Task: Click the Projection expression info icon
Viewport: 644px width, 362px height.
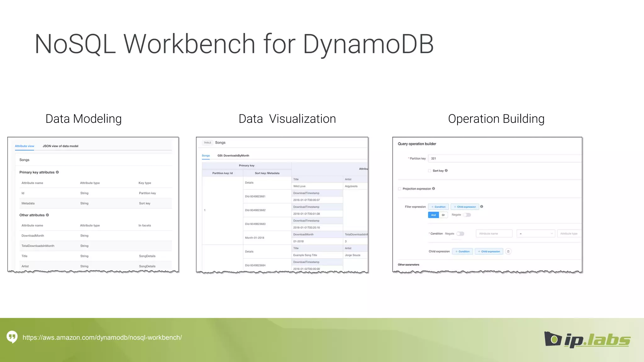Action: point(434,189)
